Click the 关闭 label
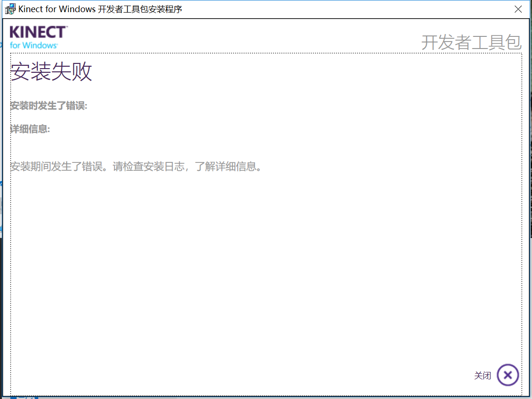Screen dimensions: 532x399 tap(483, 376)
